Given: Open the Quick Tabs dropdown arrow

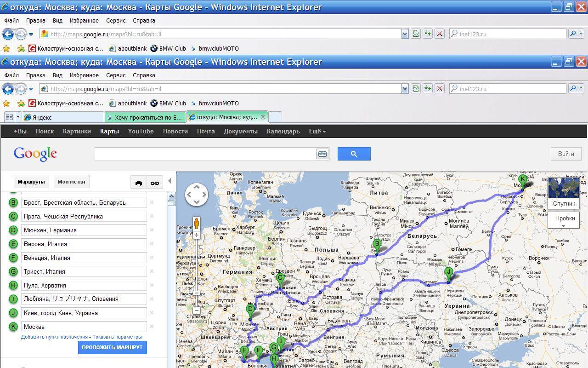Looking at the screenshot, I should click(x=18, y=117).
